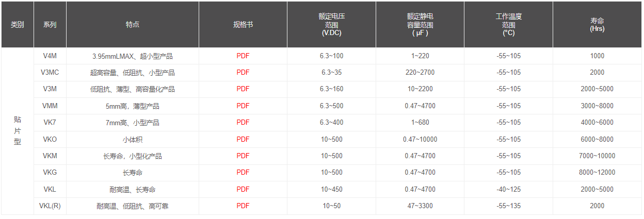Viewport: 644px width, 219px height.
Task: Select the 类别 column header
Action: click(x=18, y=25)
